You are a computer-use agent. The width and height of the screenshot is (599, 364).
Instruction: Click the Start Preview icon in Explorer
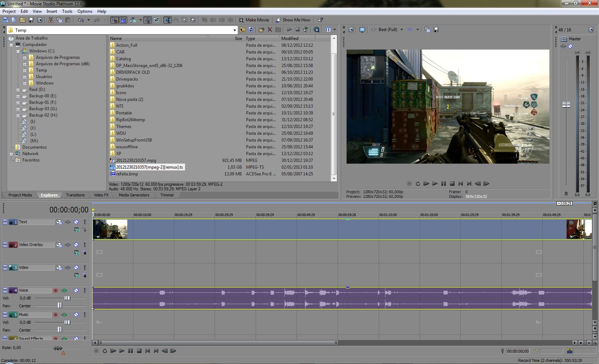tap(290, 30)
